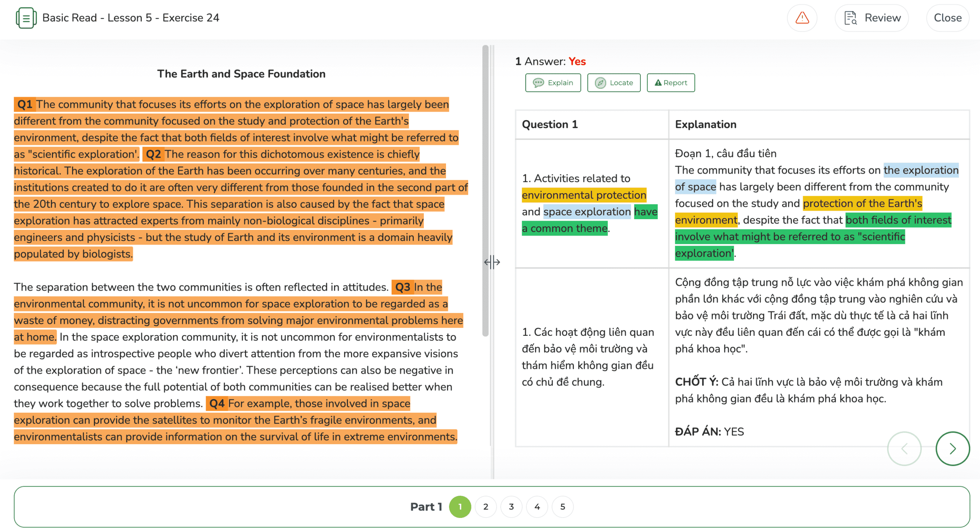Click the reading passage scrollbar
This screenshot has height=529, width=980.
pos(485,190)
